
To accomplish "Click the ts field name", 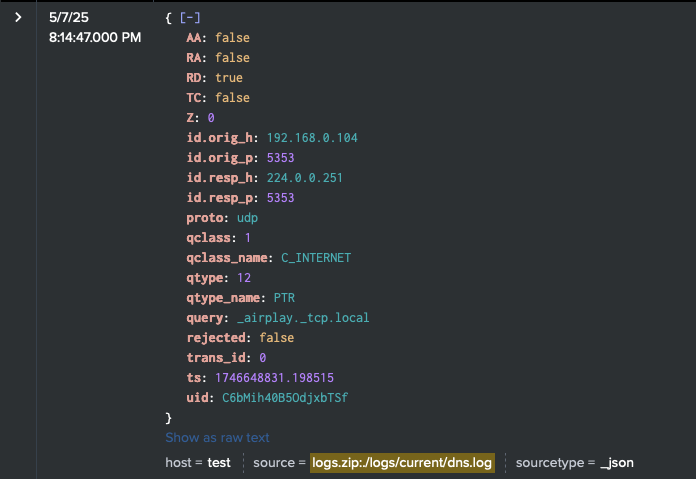I will pos(194,378).
